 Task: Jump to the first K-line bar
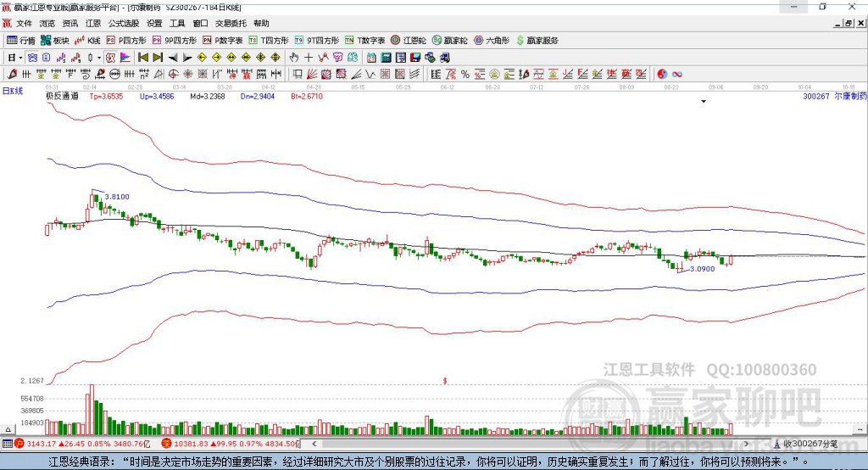click(x=143, y=58)
